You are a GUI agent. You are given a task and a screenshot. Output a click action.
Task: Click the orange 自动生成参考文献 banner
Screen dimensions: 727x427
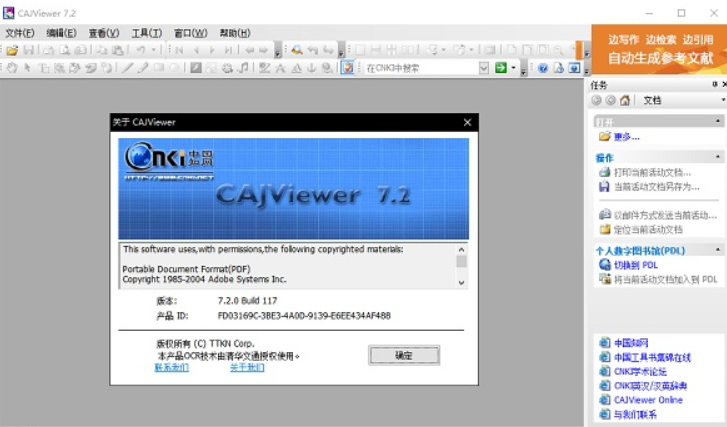(659, 50)
